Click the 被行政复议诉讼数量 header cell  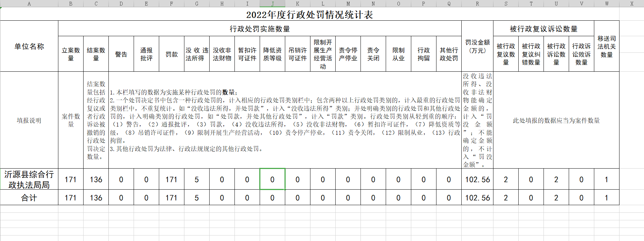[544, 29]
